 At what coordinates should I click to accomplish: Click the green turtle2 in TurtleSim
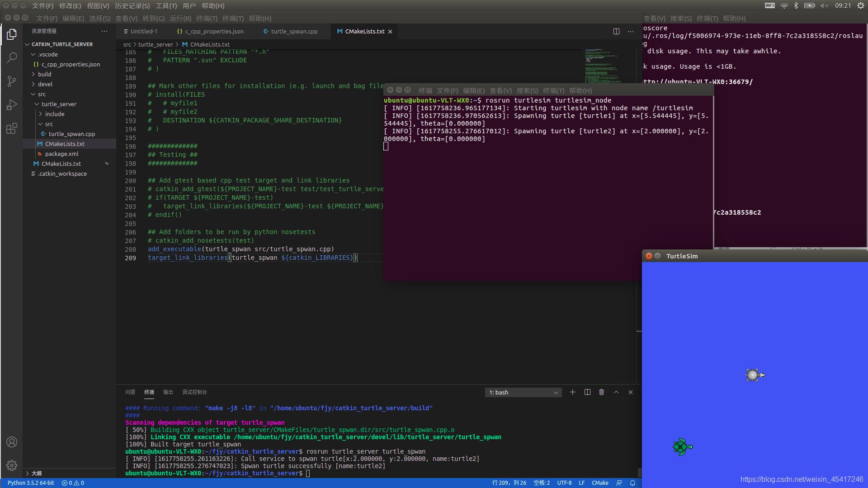[682, 447]
